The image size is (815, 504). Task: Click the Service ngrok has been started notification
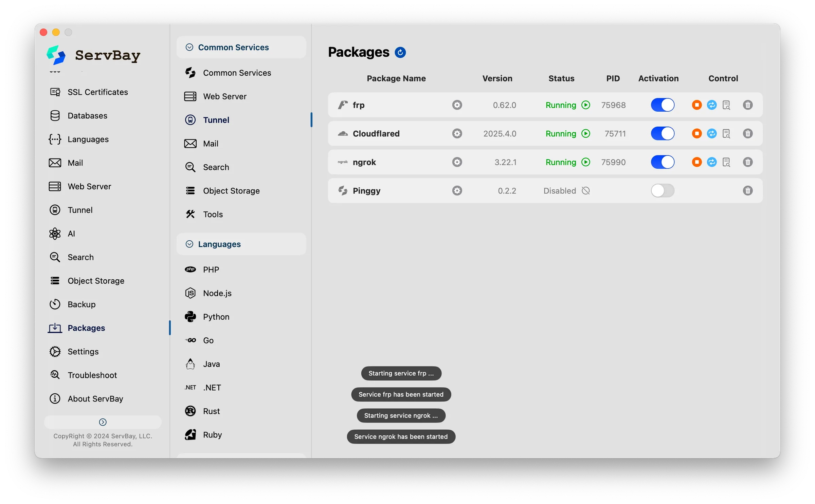[x=401, y=437]
